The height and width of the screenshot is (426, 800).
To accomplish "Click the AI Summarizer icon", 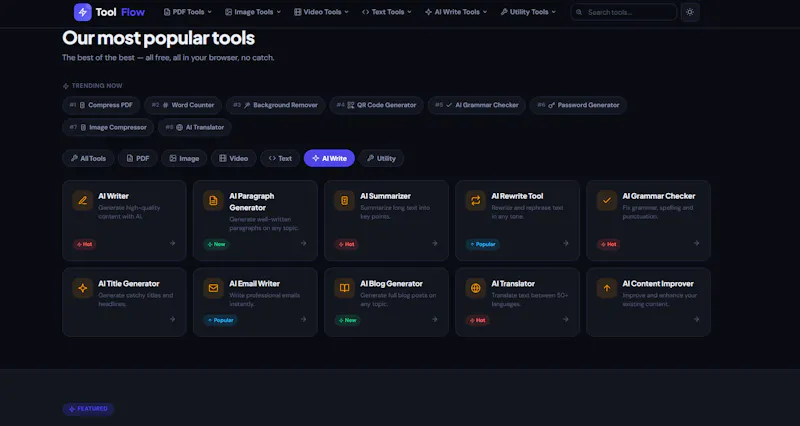I will pyautogui.click(x=344, y=201).
